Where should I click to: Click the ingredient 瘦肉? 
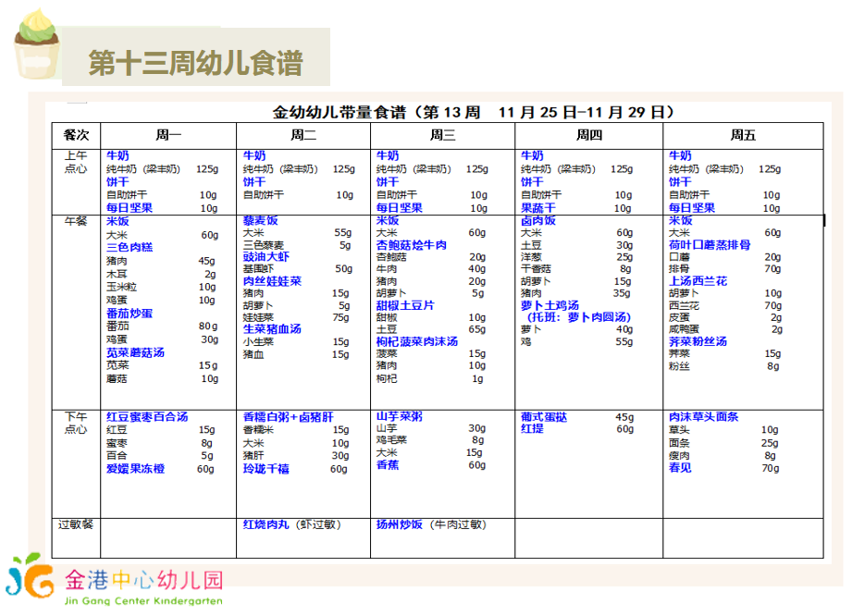pos(679,455)
